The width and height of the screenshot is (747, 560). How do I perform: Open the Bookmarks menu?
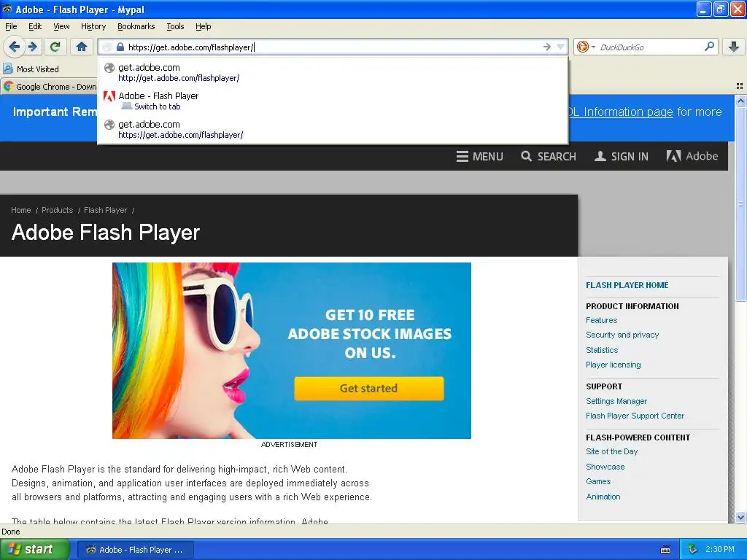pos(136,26)
